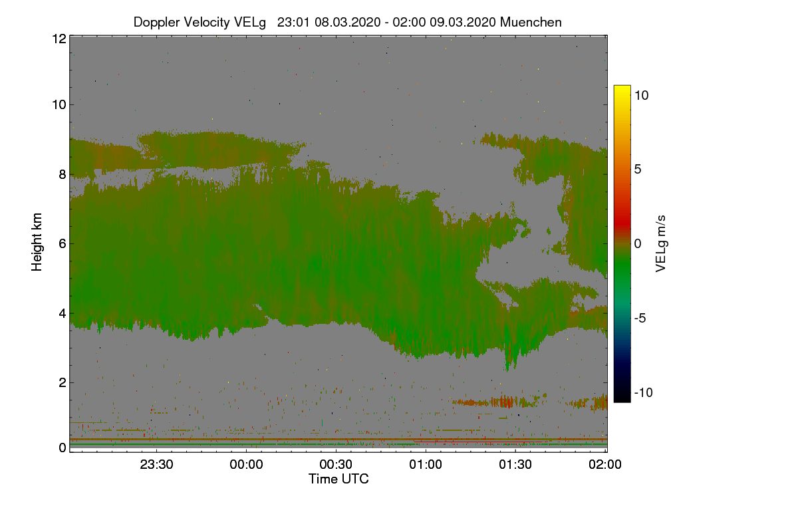This screenshot has height=532, width=798.
Task: Click the height axis value 2
Action: click(x=63, y=382)
